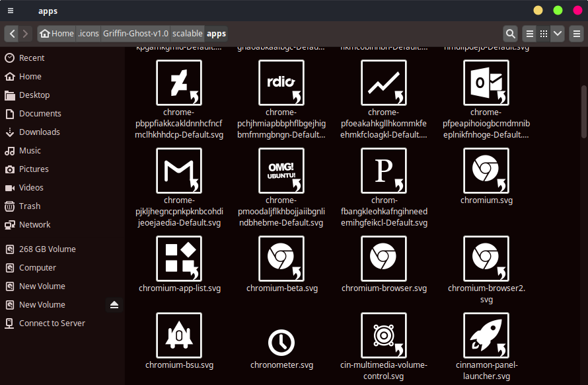Select the cin-multimedia-volume-control.svg speaker icon
The height and width of the screenshot is (385, 588).
tap(384, 335)
